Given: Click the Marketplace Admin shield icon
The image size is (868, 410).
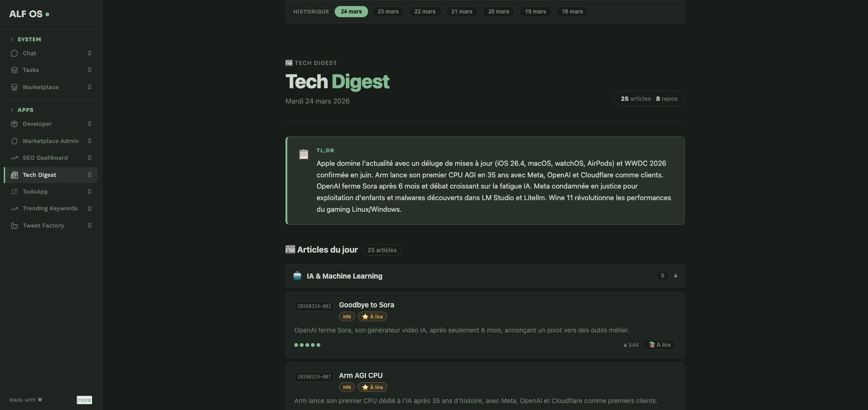Looking at the screenshot, I should (14, 141).
